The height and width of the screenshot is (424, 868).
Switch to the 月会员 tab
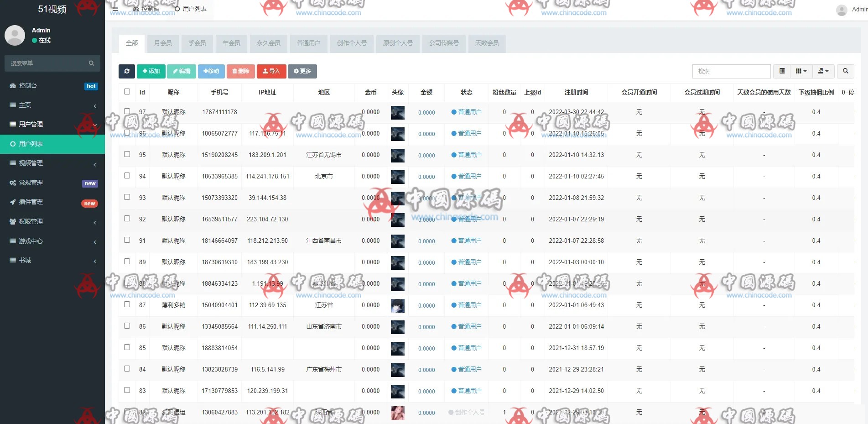tap(163, 43)
